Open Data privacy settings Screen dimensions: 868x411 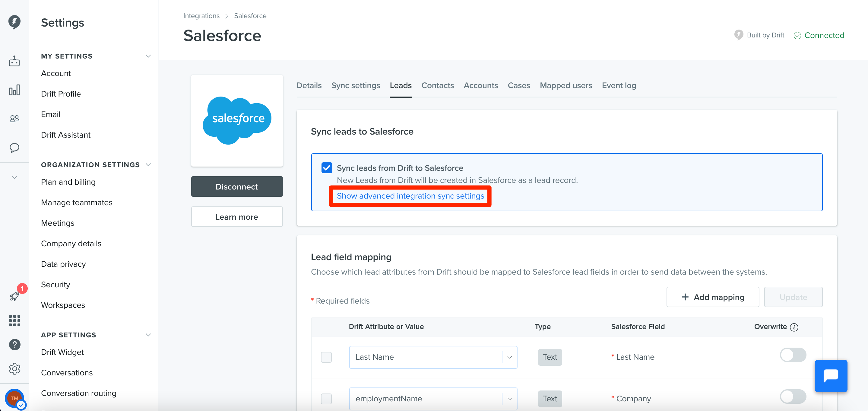tap(63, 264)
